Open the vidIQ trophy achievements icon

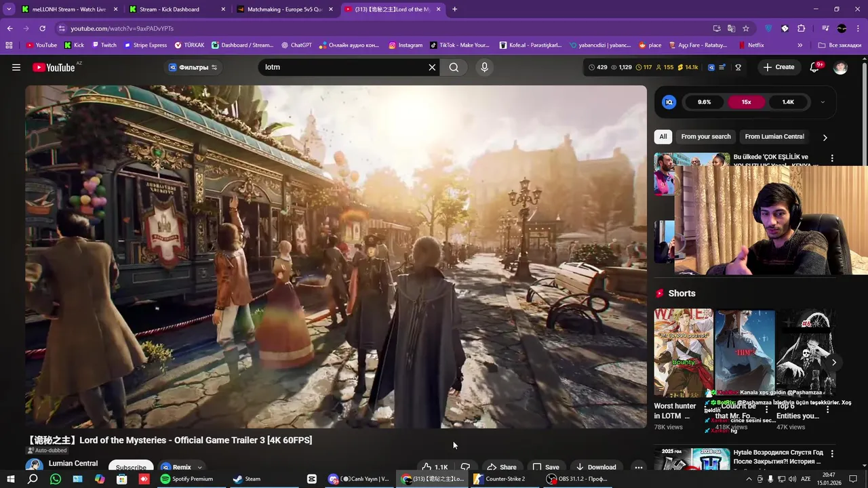coord(738,67)
